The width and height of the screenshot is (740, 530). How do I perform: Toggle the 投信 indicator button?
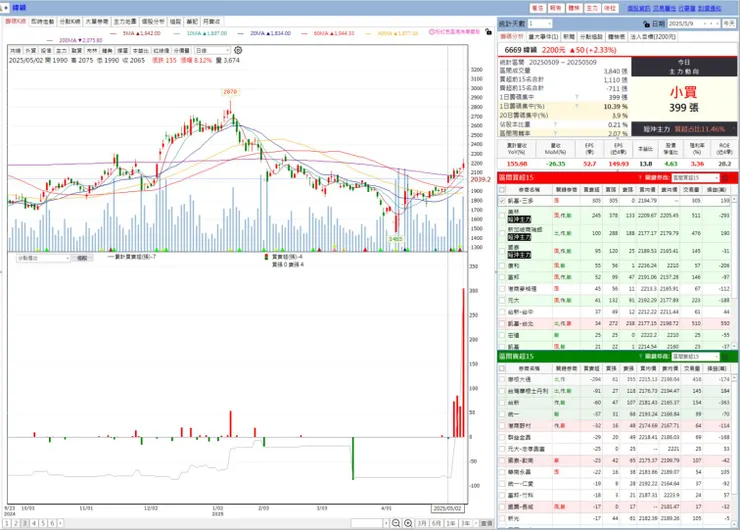coord(46,50)
